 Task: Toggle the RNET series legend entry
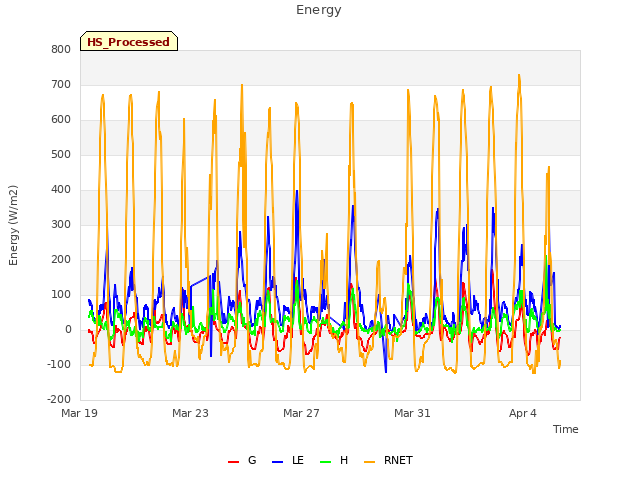pyautogui.click(x=389, y=460)
